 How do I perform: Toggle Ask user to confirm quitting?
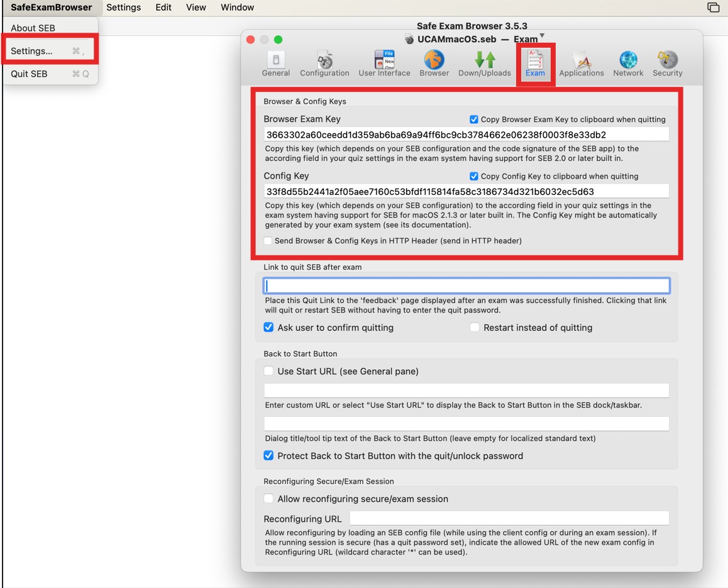click(268, 328)
